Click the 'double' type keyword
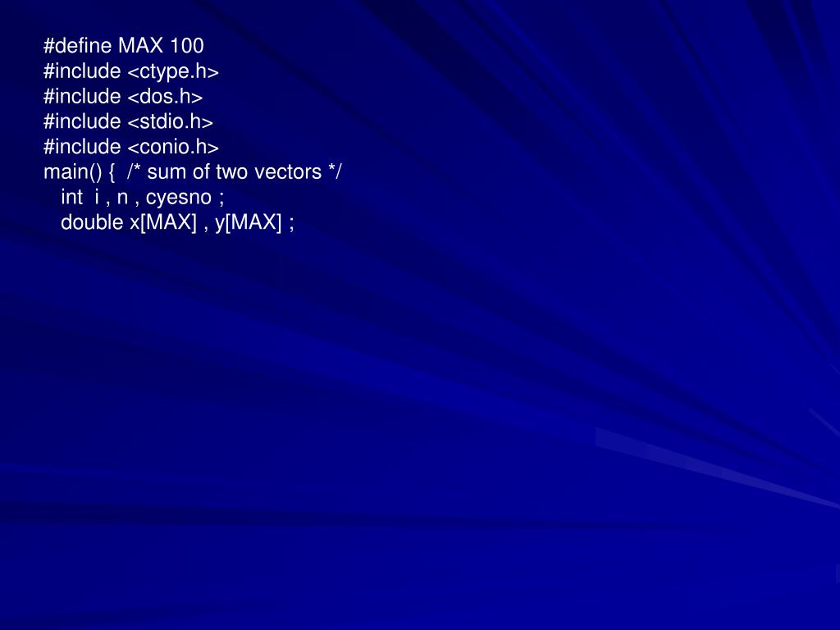 click(92, 222)
